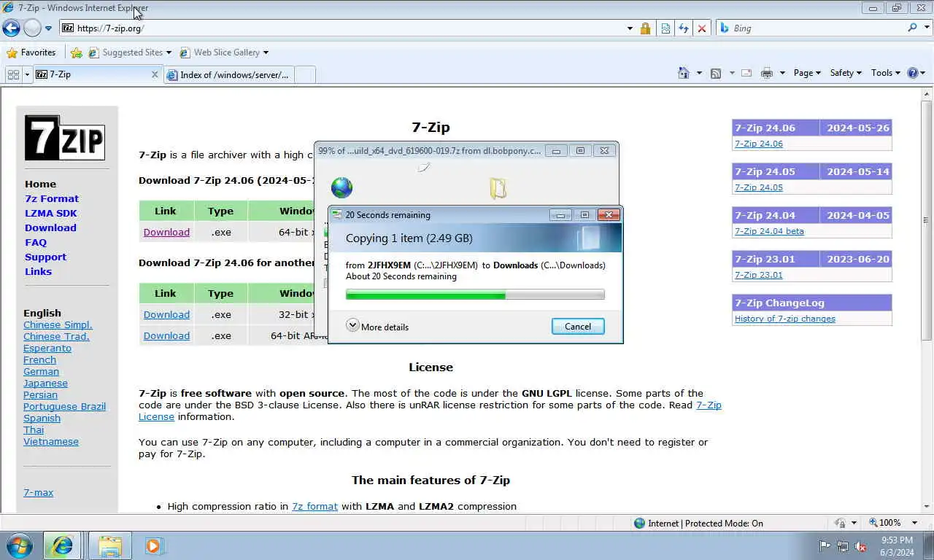Screen dimensions: 934x560
Task: Open the recent pages dropdown near Back
Action: (48, 28)
